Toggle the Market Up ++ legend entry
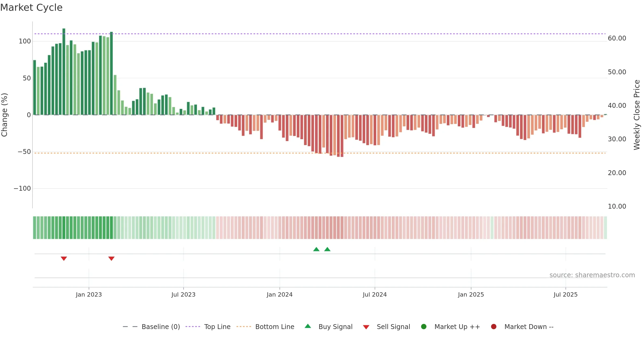 pyautogui.click(x=451, y=327)
